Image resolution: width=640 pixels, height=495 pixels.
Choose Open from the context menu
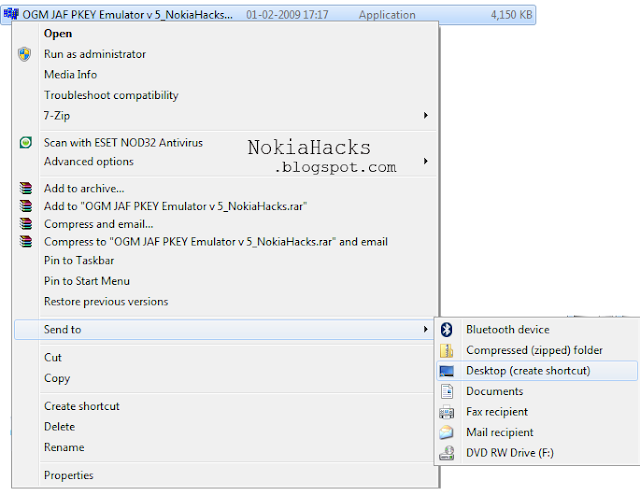coord(225,33)
